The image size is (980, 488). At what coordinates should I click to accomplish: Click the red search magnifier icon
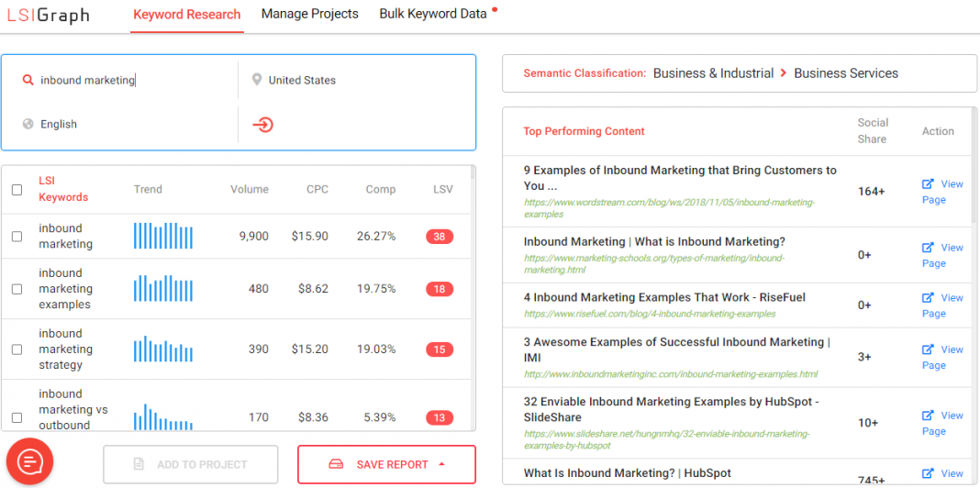[x=28, y=80]
